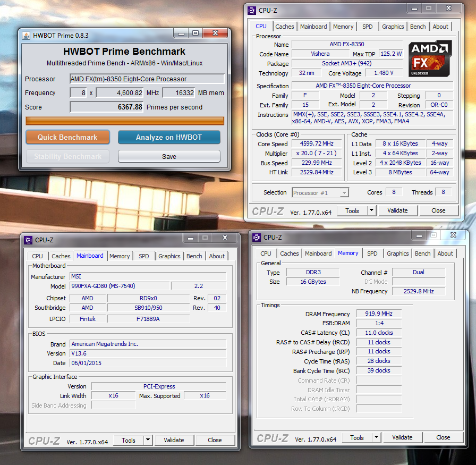The width and height of the screenshot is (476, 465).
Task: Click Core Voltage value 1.480 V
Action: tap(384, 73)
